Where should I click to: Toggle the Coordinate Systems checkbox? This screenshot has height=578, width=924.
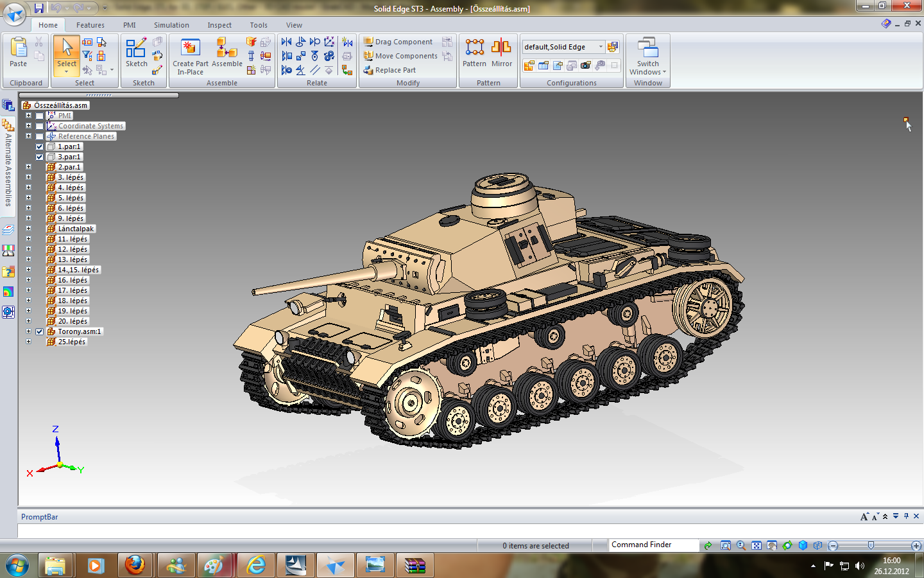40,126
